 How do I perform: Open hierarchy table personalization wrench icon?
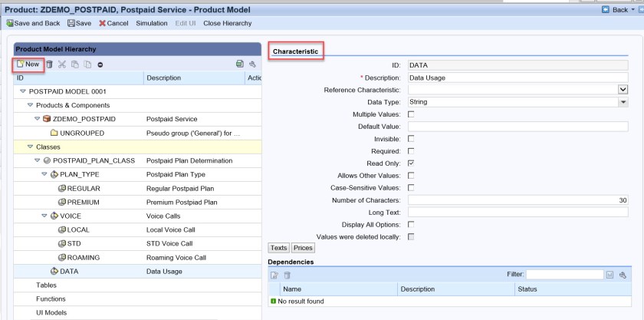pos(253,64)
